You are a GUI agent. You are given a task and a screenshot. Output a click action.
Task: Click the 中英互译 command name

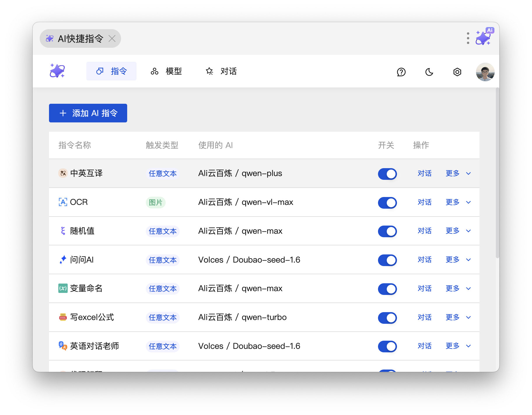click(86, 173)
